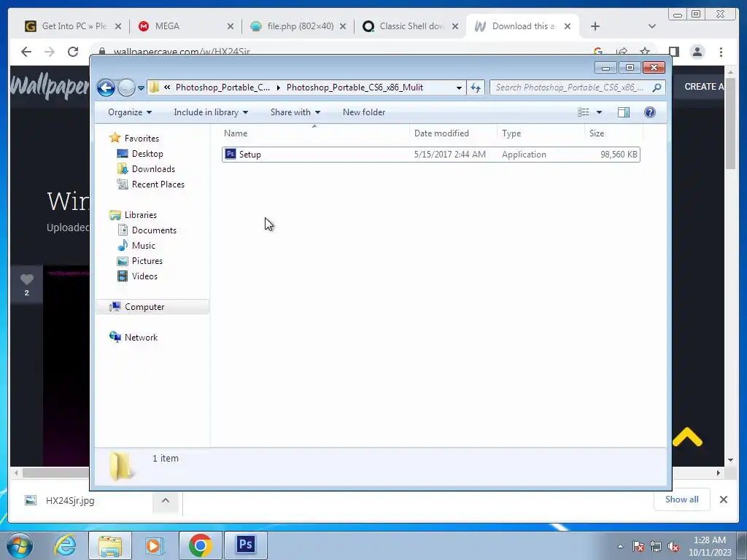
Task: Click the Photoshop icon of Setup file
Action: coord(230,154)
